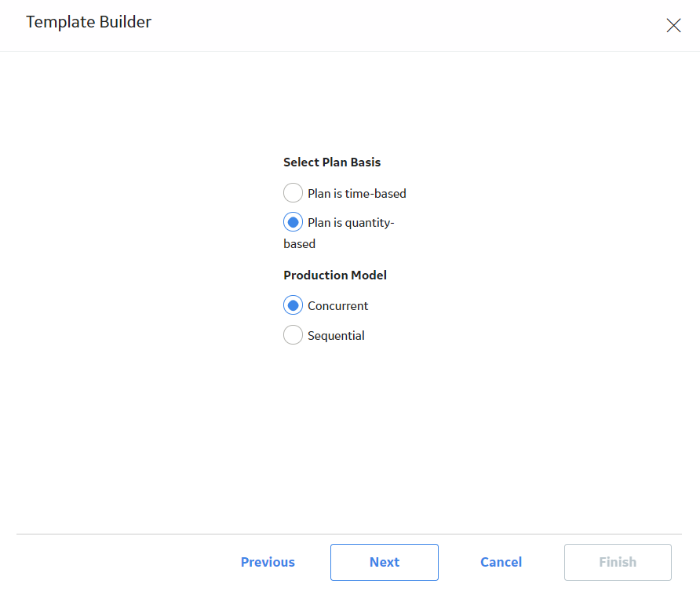Click the Template Builder title text
The height and width of the screenshot is (591, 700).
click(89, 22)
